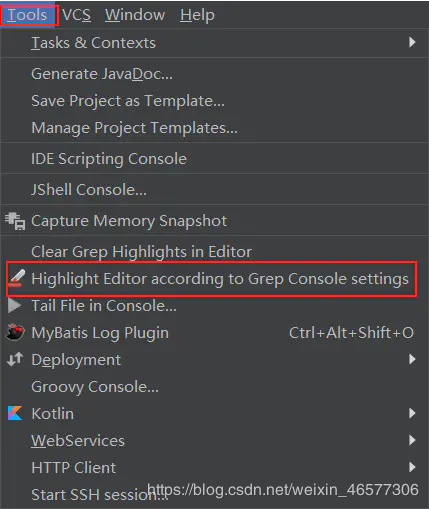Image resolution: width=429 pixels, height=509 pixels.
Task: Expand the WebServices submenu arrow
Action: (x=412, y=440)
